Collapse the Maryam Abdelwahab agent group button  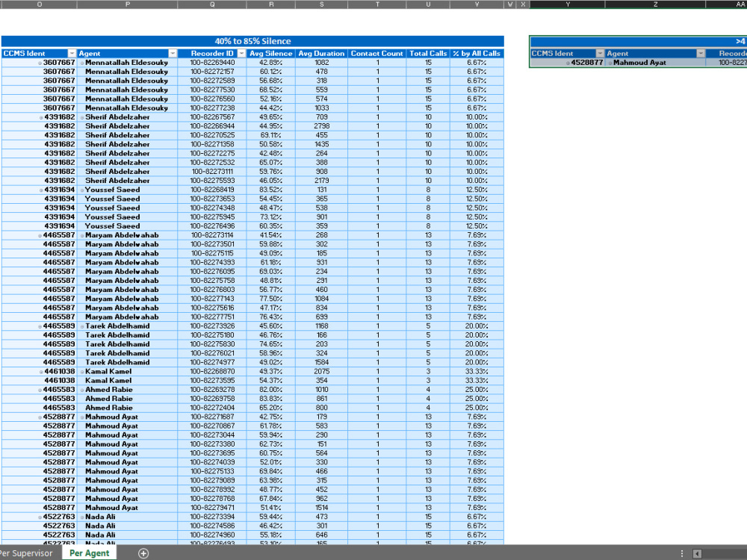pos(82,236)
